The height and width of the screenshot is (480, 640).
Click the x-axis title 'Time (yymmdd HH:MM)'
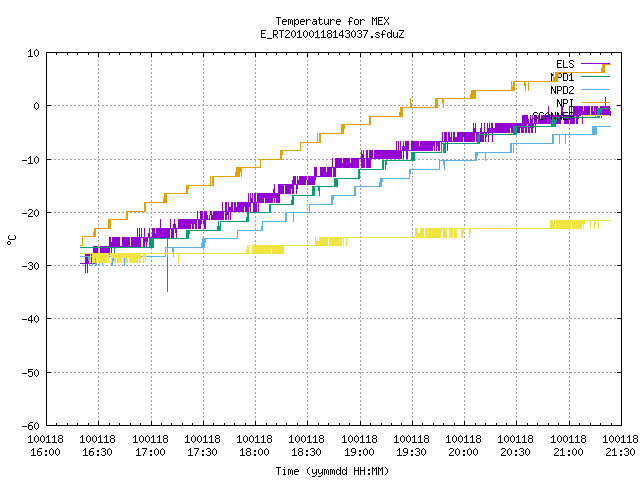[x=332, y=471]
